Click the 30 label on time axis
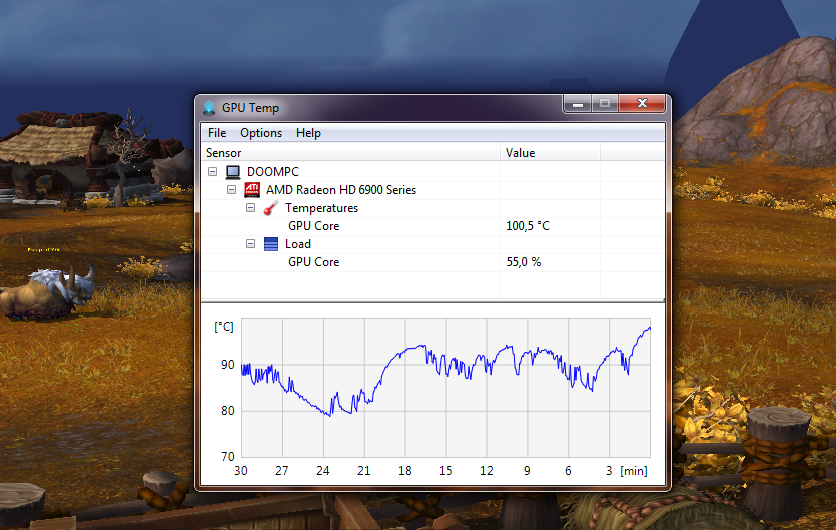The width and height of the screenshot is (836, 530). point(241,471)
